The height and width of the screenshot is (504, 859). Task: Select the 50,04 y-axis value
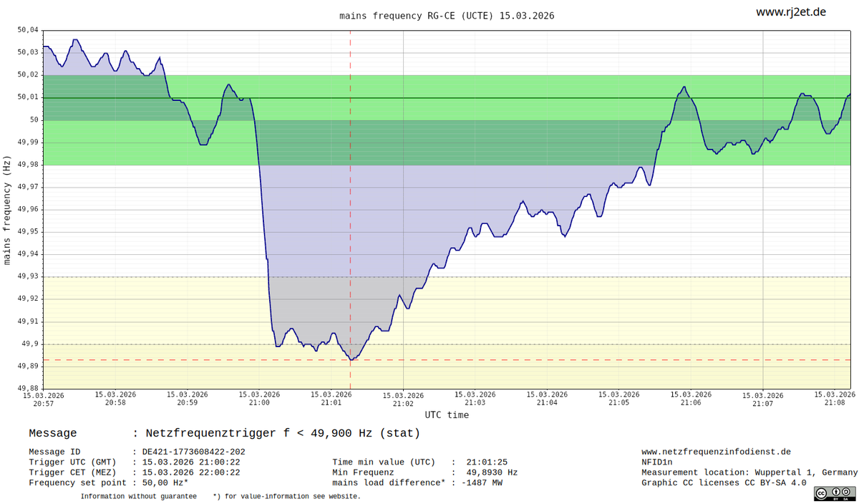point(27,30)
